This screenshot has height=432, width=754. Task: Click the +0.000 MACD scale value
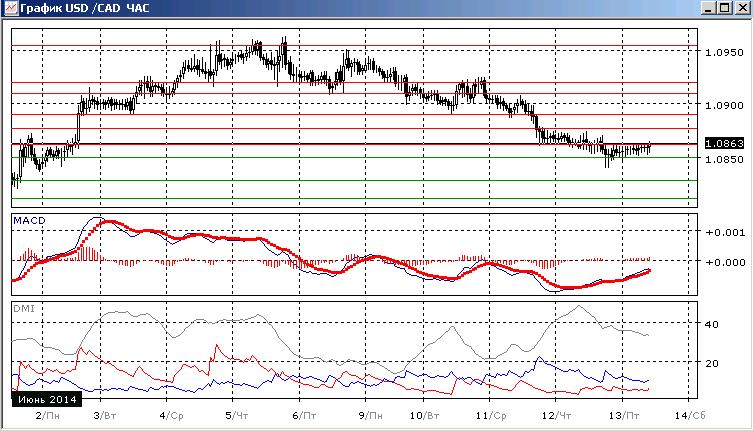[725, 263]
